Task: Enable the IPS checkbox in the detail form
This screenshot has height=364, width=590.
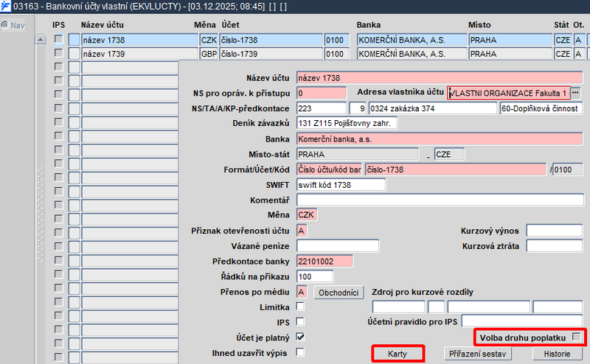Action: coord(300,322)
